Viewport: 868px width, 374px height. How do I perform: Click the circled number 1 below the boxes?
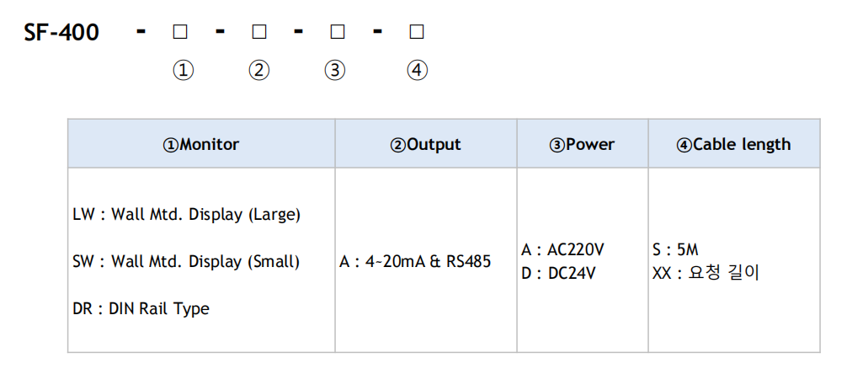[x=183, y=71]
